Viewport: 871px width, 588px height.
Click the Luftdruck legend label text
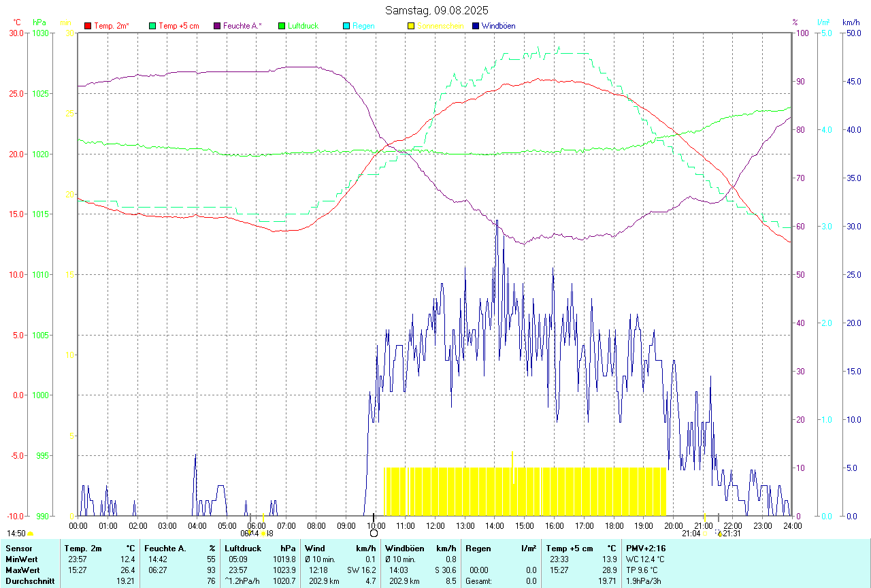pos(303,26)
